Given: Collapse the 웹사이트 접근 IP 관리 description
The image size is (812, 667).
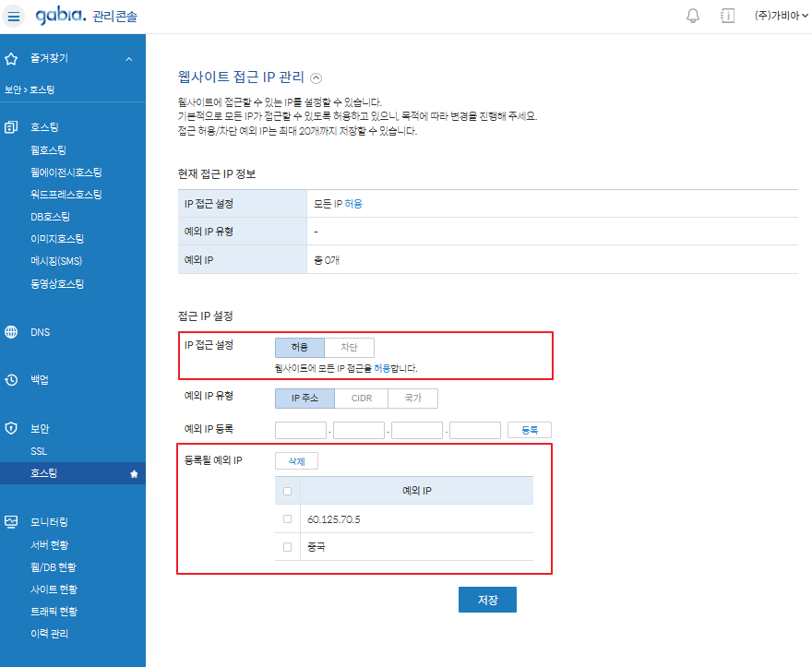Looking at the screenshot, I should pos(316,78).
